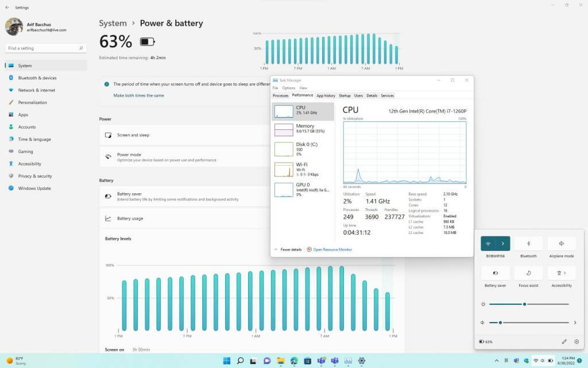Open Task Manager taskbar icon

point(348,361)
